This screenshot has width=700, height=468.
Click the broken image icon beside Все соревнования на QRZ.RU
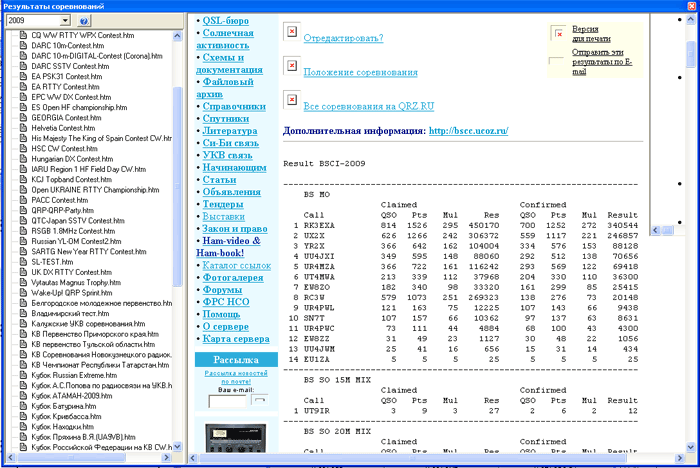pos(292,100)
